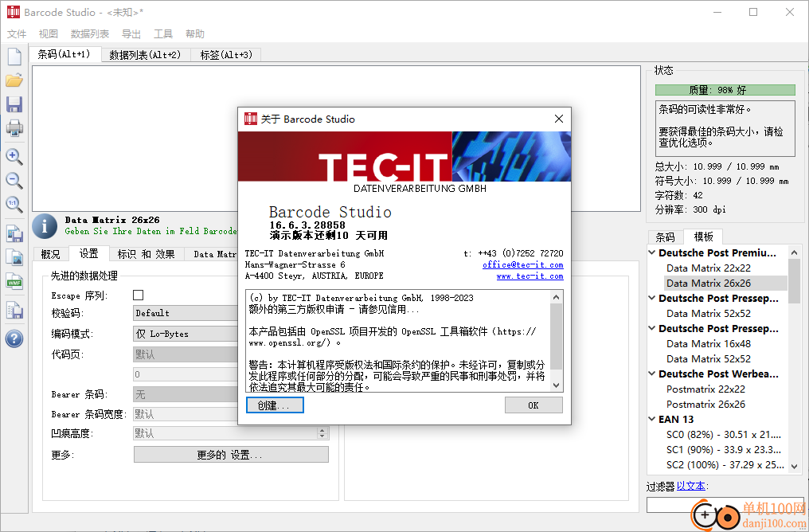Click OK in the About dialog
Screen dimensions: 809x532
[533, 405]
